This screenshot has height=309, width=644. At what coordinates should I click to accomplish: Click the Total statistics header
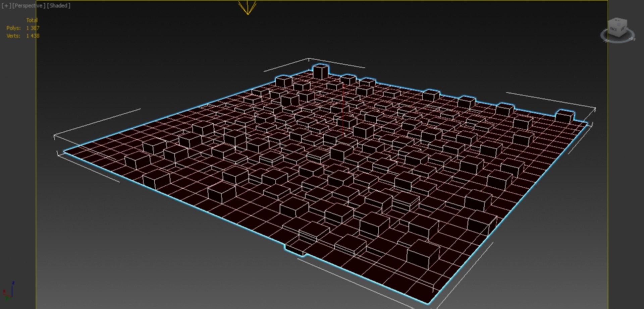[x=32, y=20]
